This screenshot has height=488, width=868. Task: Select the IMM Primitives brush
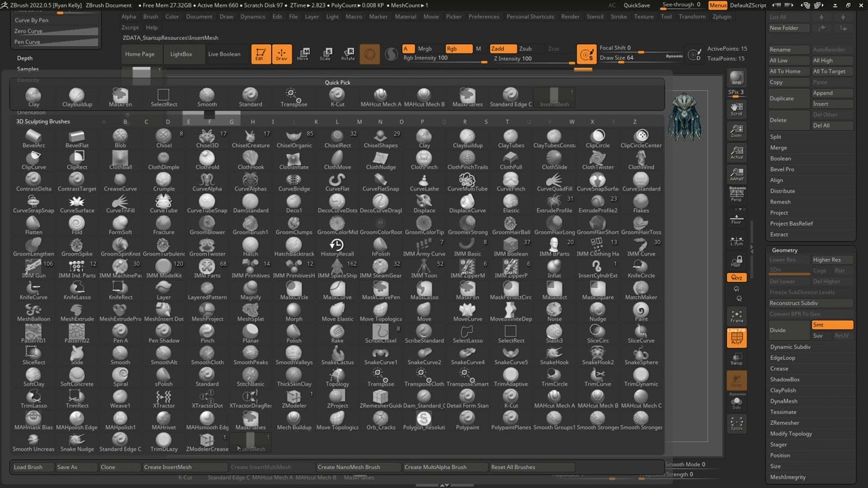point(250,268)
